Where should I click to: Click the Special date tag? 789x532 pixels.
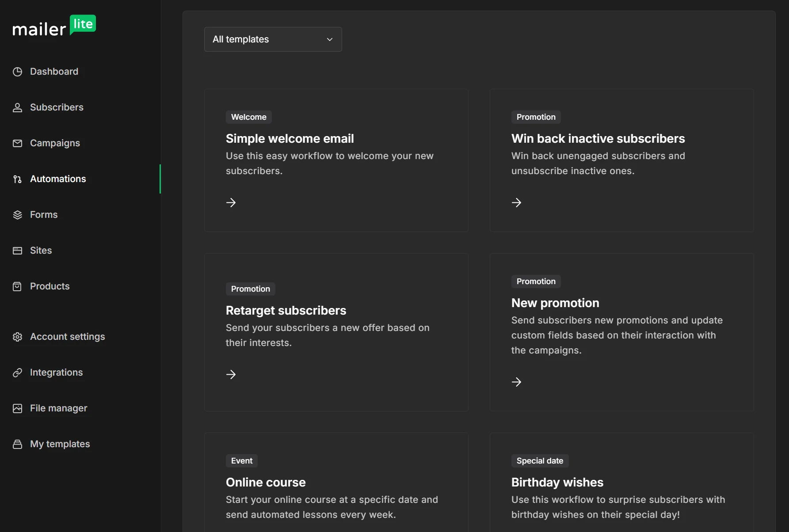pyautogui.click(x=540, y=461)
